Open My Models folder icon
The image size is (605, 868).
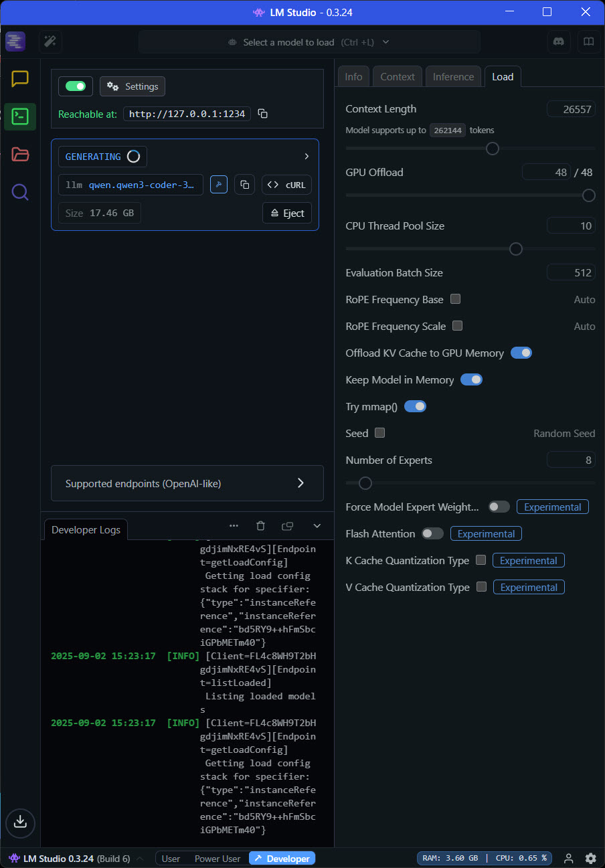(x=20, y=155)
